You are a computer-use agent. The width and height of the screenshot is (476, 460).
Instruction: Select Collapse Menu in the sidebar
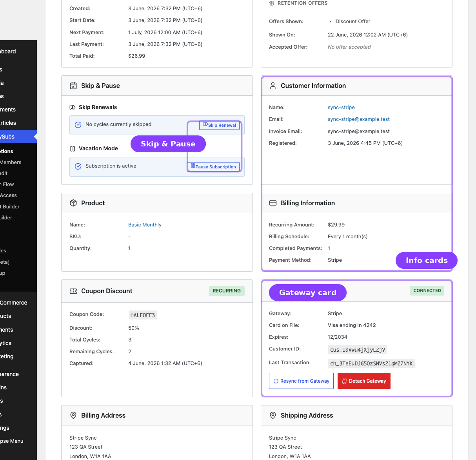click(12, 441)
